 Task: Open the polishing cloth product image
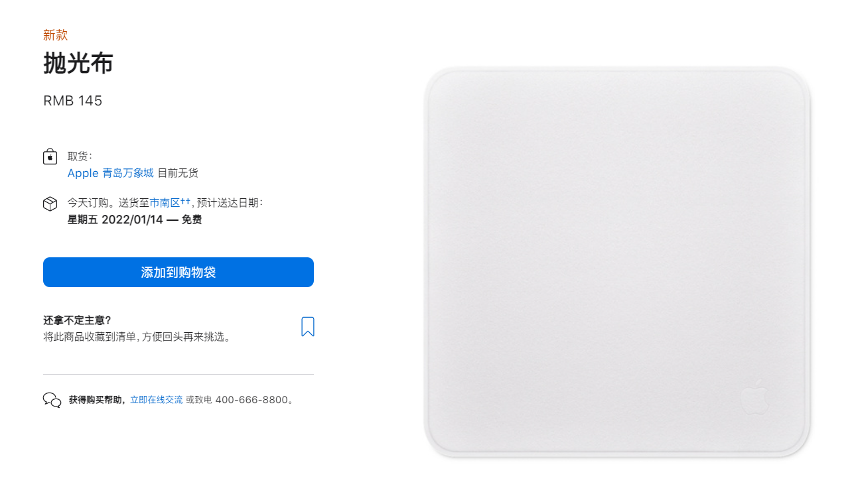point(617,262)
